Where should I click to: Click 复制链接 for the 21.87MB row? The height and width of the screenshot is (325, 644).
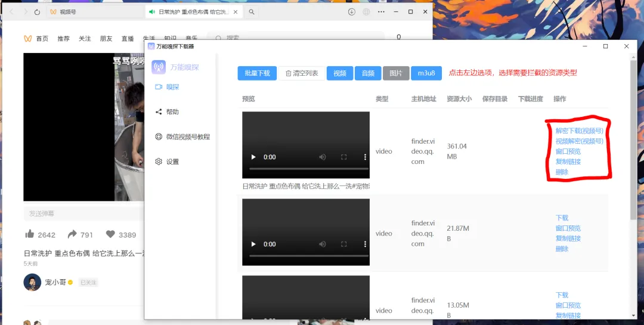tap(568, 239)
